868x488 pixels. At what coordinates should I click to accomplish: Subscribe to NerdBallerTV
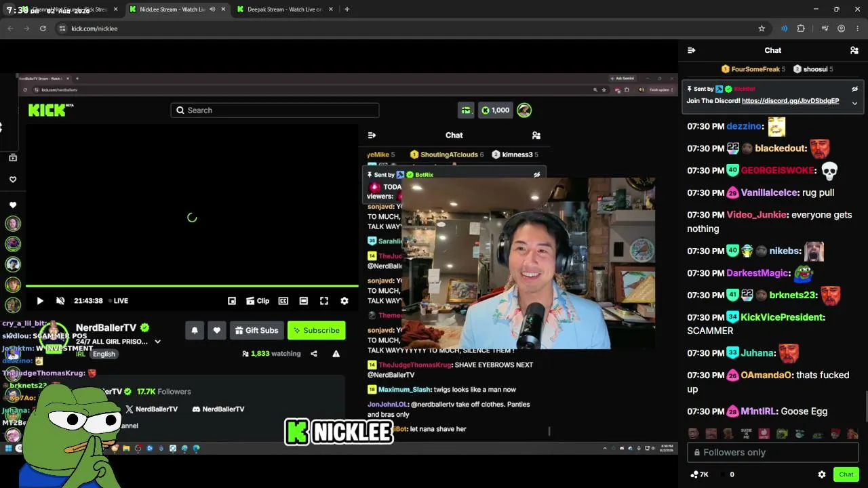(x=317, y=331)
